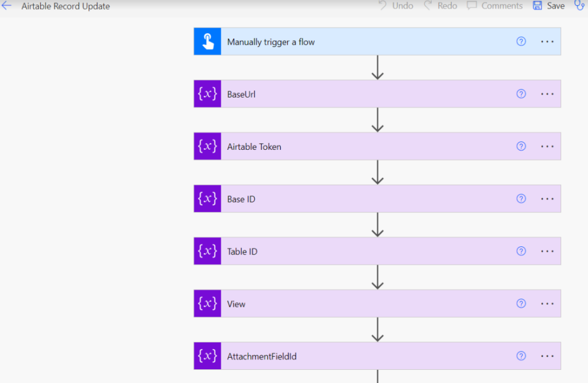Open the ellipsis menu on BaseUrl step

547,94
